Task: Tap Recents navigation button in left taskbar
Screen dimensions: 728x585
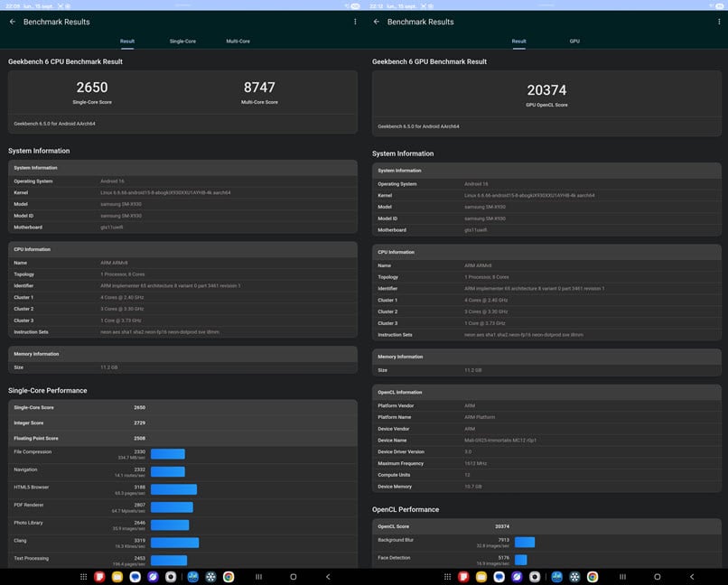Action: point(258,576)
